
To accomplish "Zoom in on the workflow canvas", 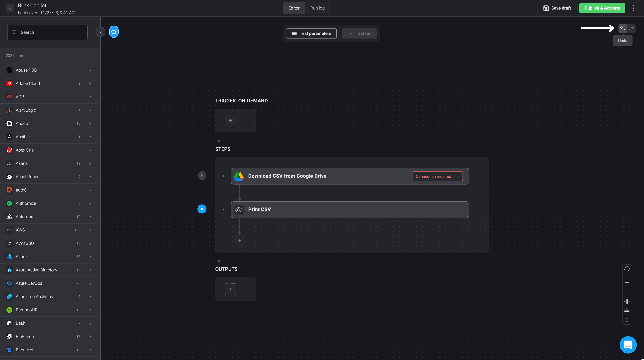I will (x=627, y=283).
